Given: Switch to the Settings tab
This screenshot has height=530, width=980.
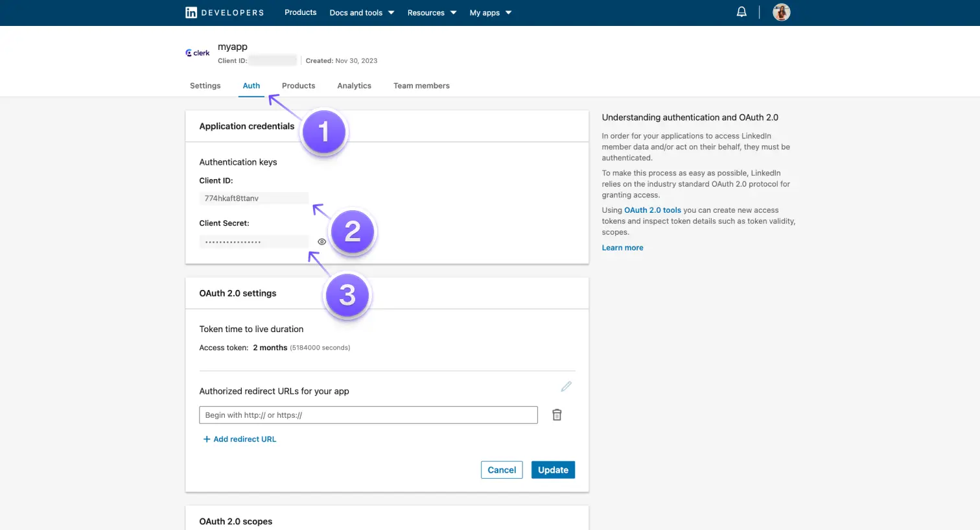Looking at the screenshot, I should click(x=205, y=85).
